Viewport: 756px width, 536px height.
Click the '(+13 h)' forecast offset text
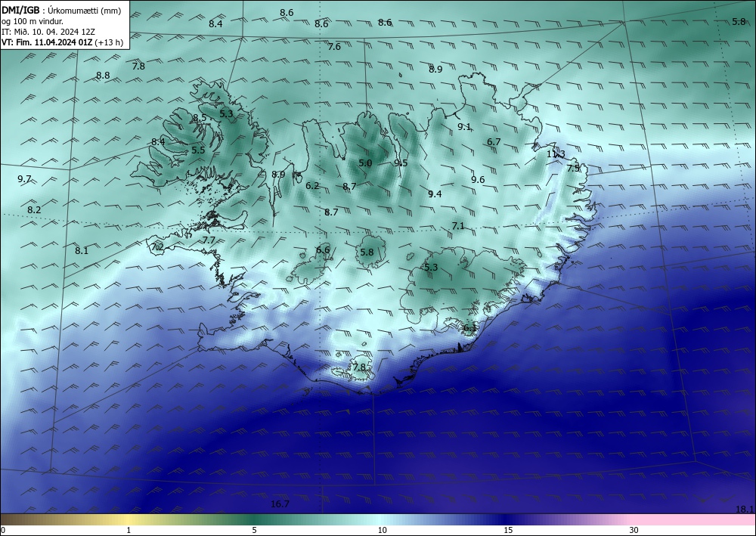click(x=110, y=42)
